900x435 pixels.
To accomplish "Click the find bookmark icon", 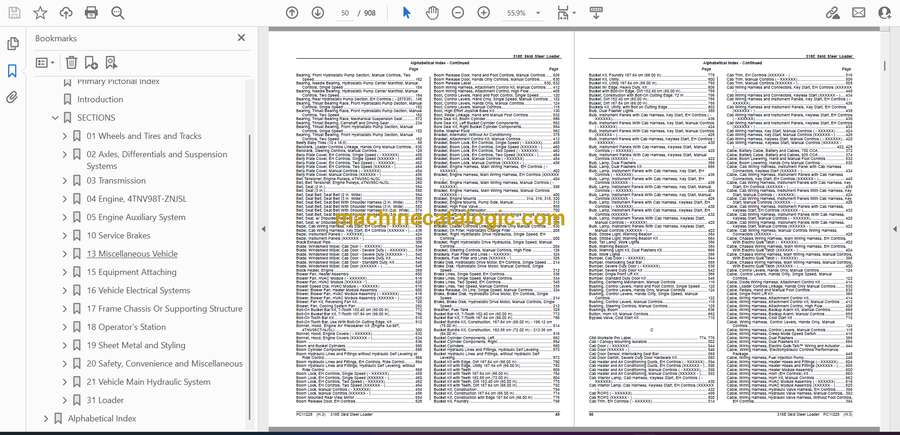I will tap(111, 63).
